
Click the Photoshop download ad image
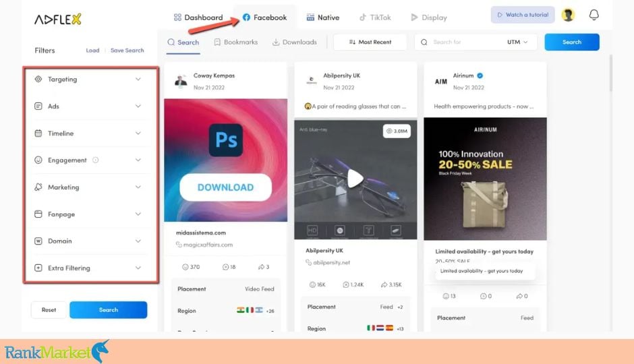tap(226, 160)
